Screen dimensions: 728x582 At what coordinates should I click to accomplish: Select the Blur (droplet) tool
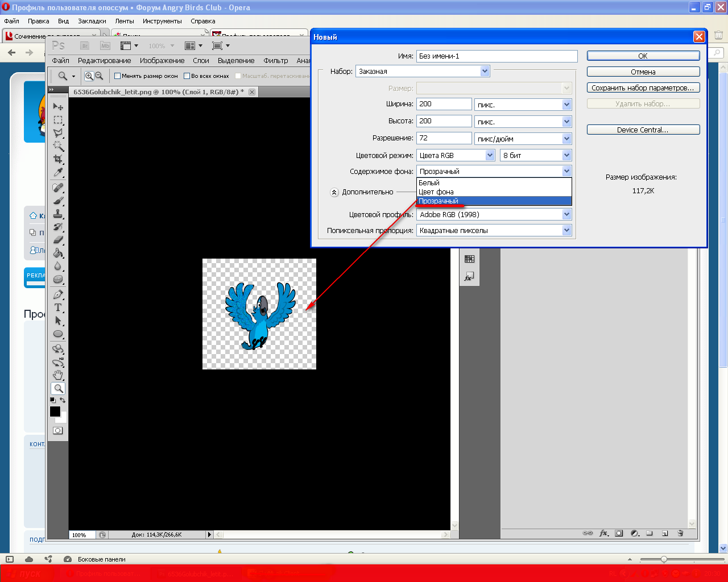[58, 266]
